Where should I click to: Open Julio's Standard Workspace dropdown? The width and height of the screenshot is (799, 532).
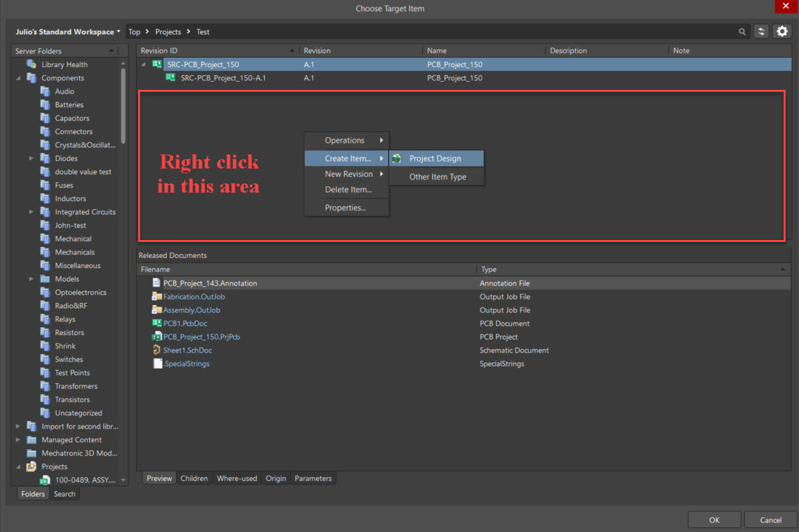click(68, 31)
